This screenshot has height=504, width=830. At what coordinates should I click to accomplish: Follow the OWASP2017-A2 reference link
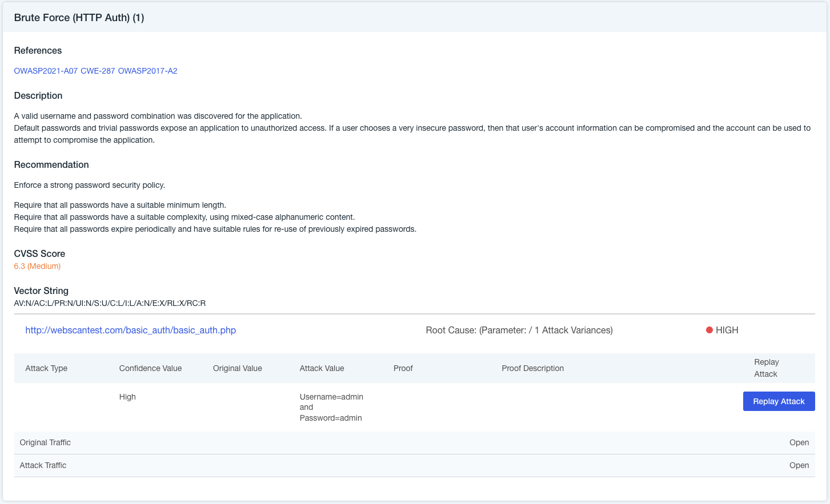click(147, 71)
